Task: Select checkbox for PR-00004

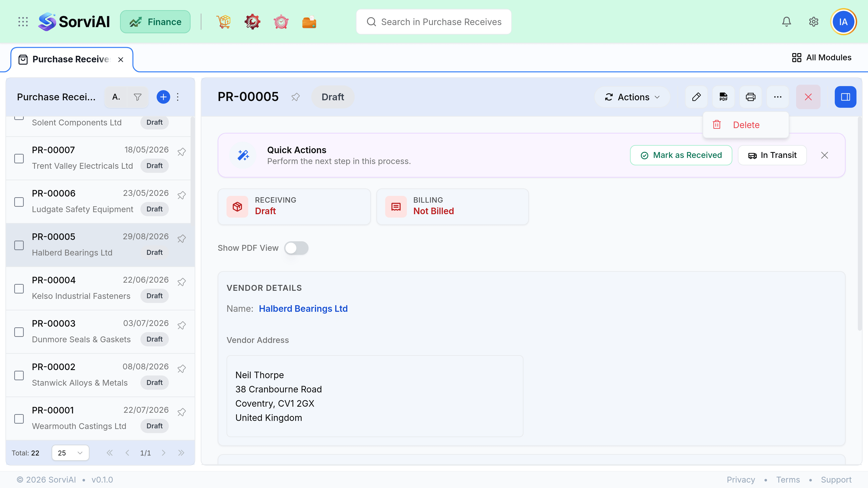Action: 19,289
